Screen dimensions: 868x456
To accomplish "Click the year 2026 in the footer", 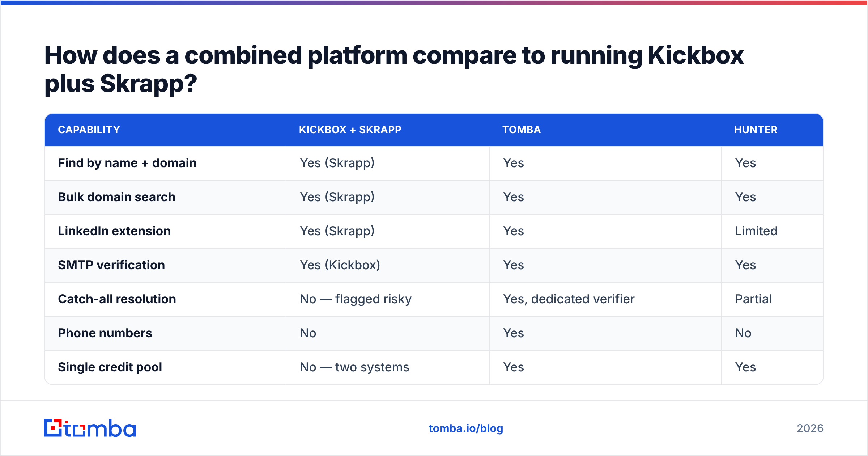I will coord(810,428).
